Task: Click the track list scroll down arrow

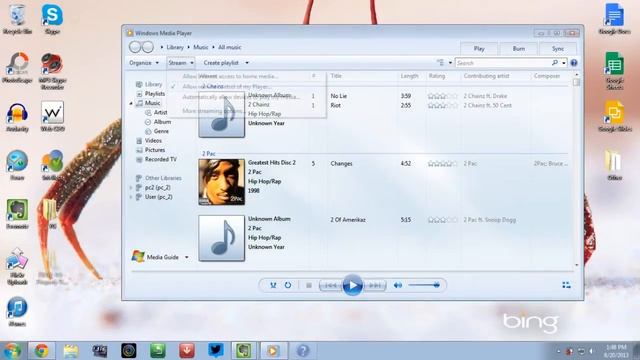Action: click(576, 265)
